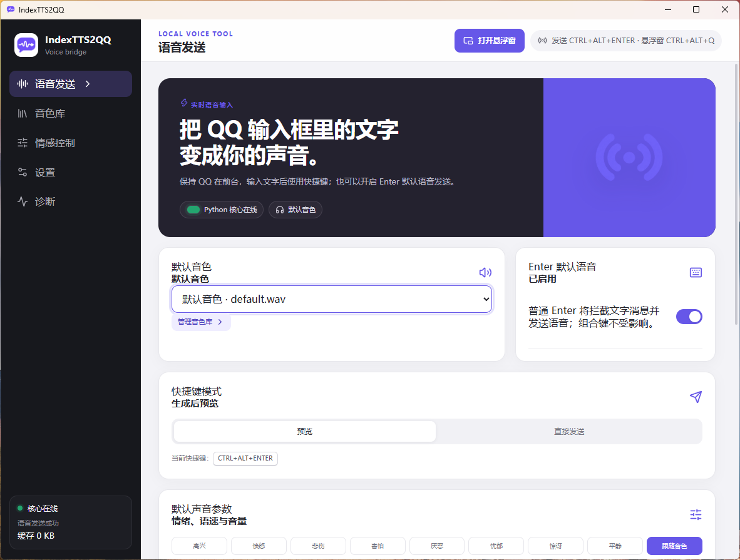Select the 忧郁 emotion chip
This screenshot has height=560, width=740.
click(x=496, y=546)
